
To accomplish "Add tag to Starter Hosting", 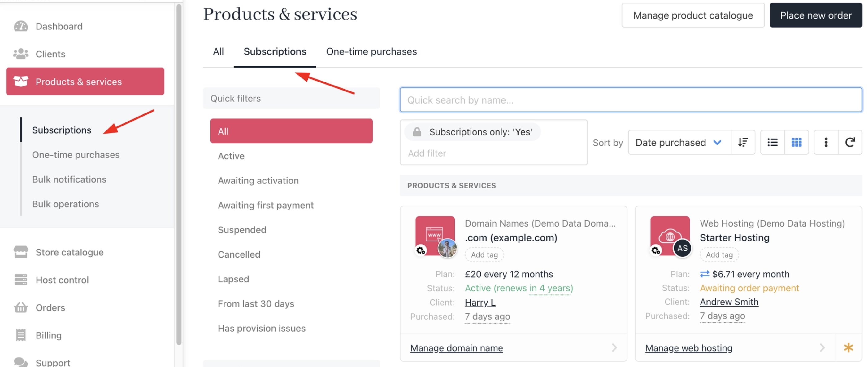I will [x=719, y=255].
